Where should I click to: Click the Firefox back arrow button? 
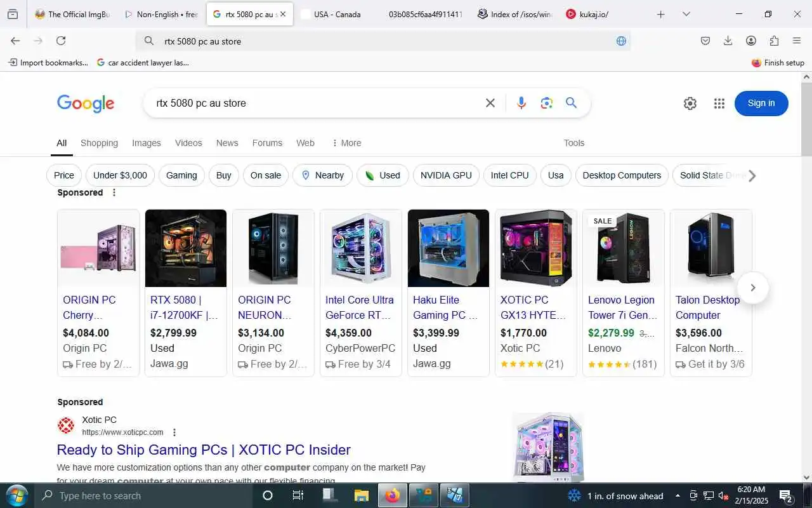tap(15, 41)
